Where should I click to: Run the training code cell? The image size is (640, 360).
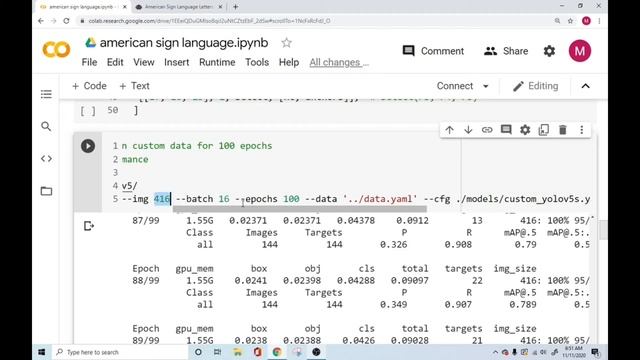coord(88,146)
